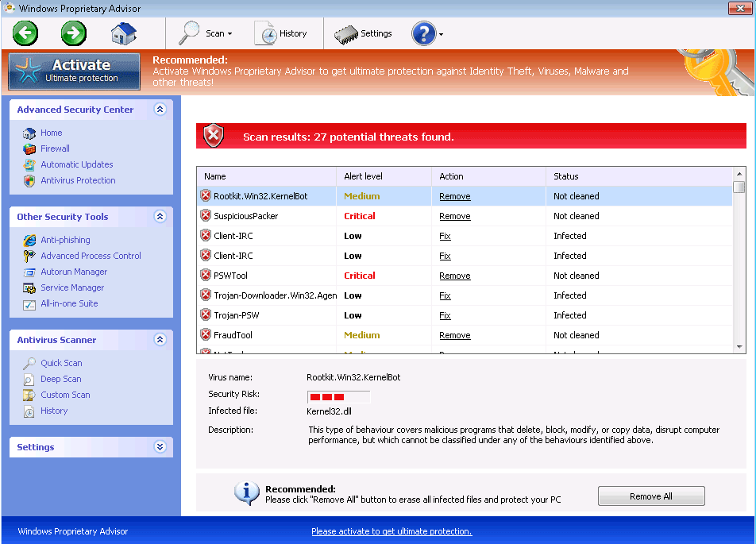Select Antivirus Protection in sidebar
Screen dimensions: 756x544
(x=78, y=180)
